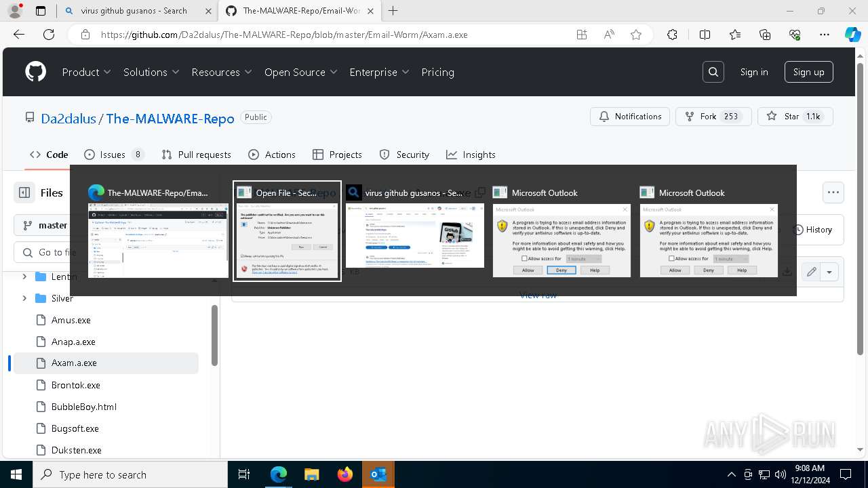Open Task View on the taskbar
Image resolution: width=868 pixels, height=488 pixels.
tap(245, 474)
